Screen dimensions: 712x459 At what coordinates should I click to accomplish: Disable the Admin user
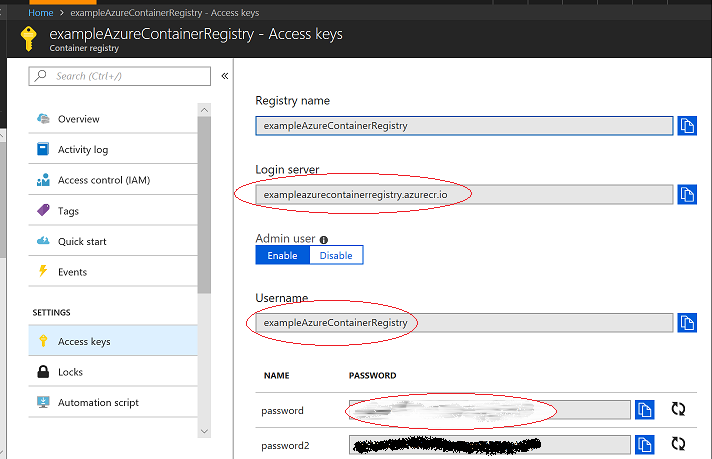(x=336, y=255)
